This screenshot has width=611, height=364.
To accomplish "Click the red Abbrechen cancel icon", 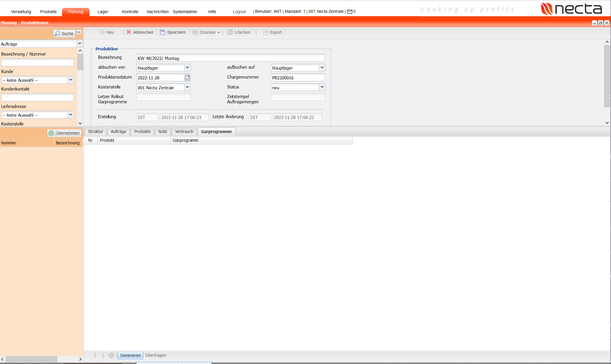I will pyautogui.click(x=129, y=32).
